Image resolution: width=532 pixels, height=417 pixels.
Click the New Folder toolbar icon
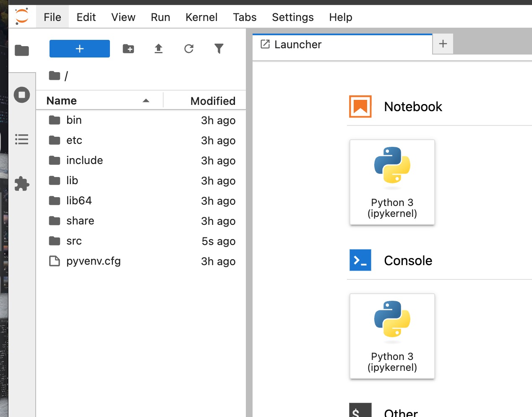(128, 49)
